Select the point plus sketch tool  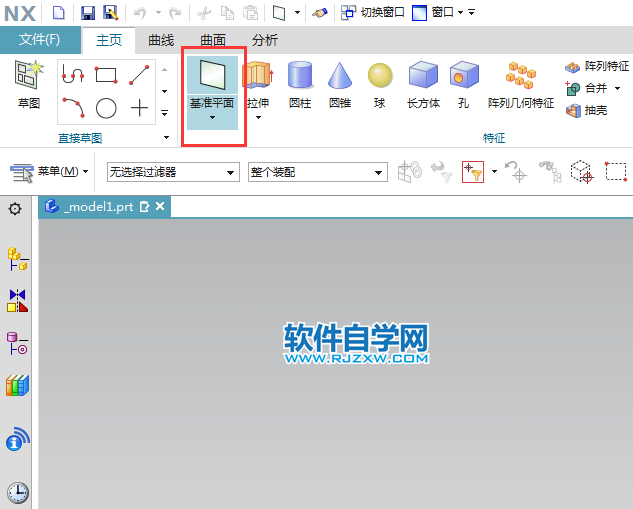[139, 108]
